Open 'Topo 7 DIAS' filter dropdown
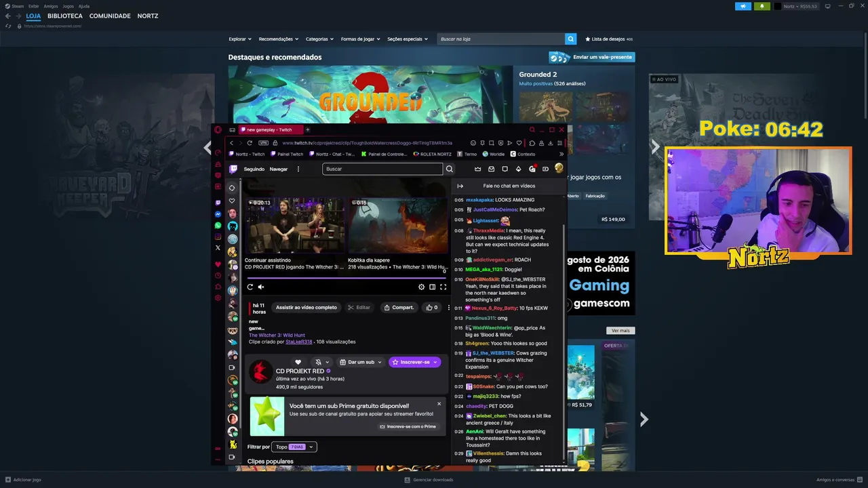868x488 pixels. [x=294, y=447]
